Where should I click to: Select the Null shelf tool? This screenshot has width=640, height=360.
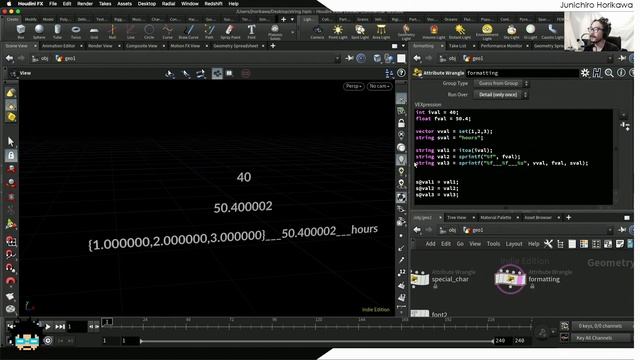tap(112, 31)
